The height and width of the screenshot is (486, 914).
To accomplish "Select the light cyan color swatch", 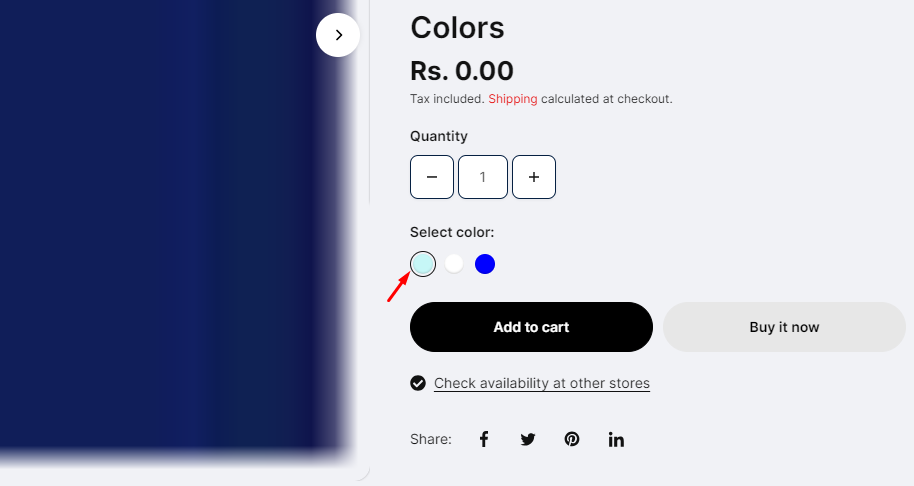I will 423,264.
